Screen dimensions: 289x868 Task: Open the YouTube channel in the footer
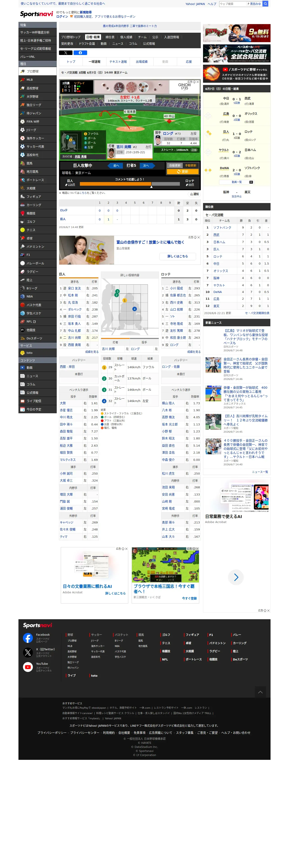point(28,667)
